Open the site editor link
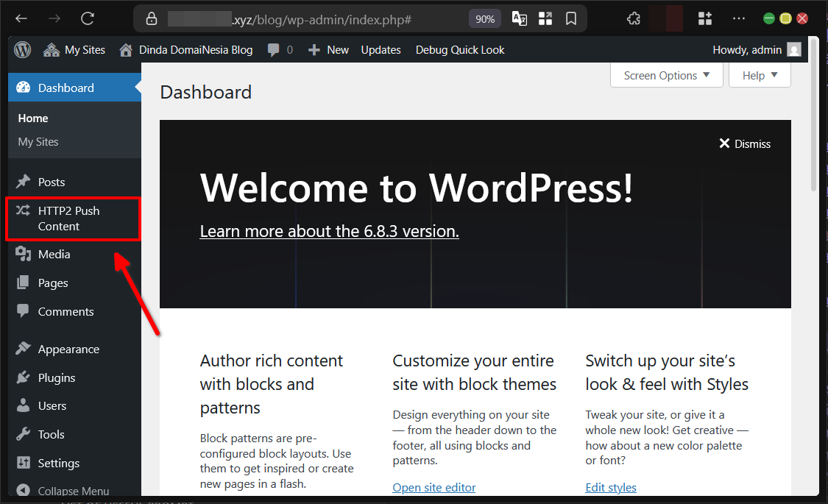 tap(434, 487)
